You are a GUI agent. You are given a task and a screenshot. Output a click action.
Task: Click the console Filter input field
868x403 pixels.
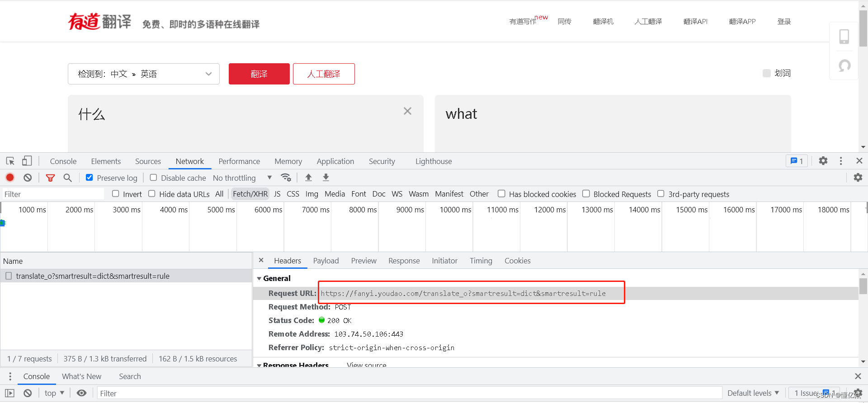(409, 393)
